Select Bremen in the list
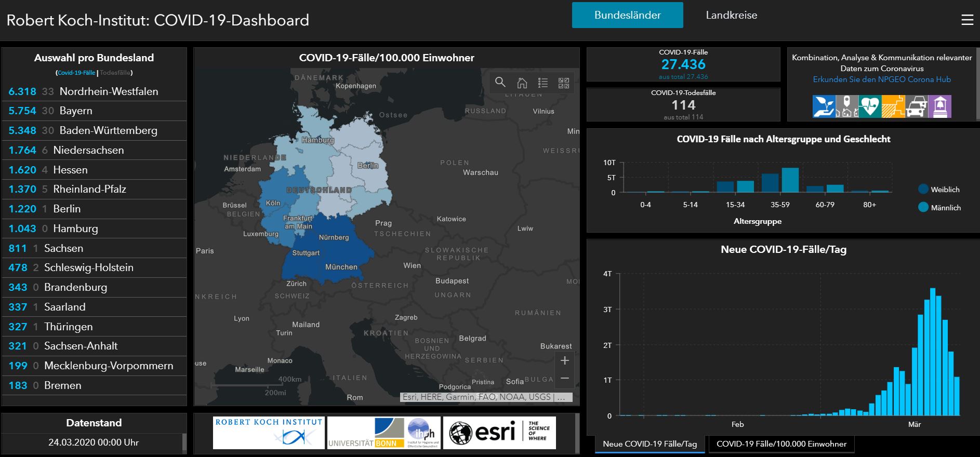980x457 pixels. click(x=94, y=385)
